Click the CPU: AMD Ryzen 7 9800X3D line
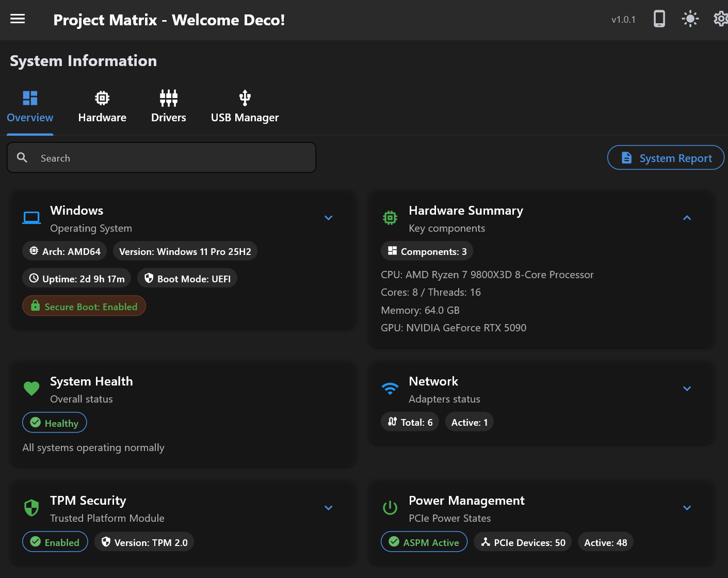This screenshot has height=578, width=728. tap(487, 275)
